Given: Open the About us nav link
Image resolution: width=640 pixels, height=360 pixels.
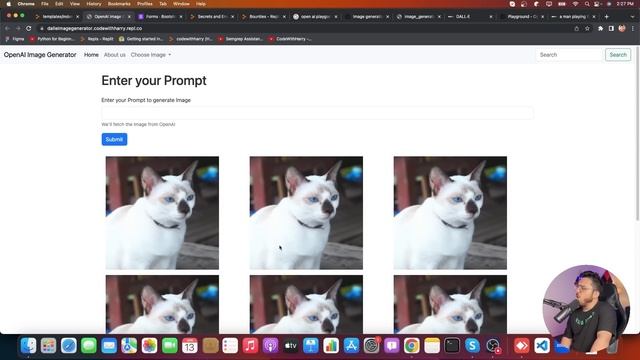Looking at the screenshot, I should (115, 55).
